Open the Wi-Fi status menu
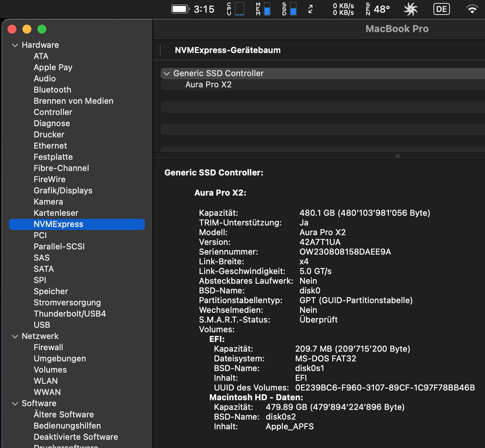 click(x=473, y=9)
